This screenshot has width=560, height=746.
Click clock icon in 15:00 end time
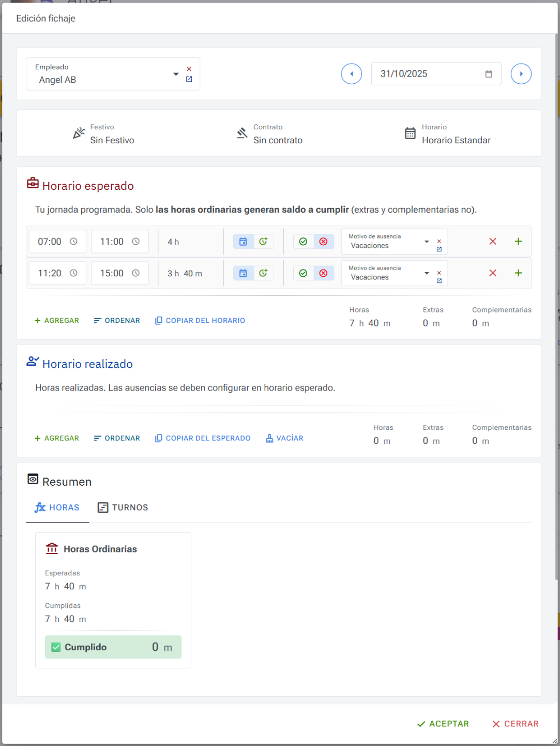(x=135, y=273)
